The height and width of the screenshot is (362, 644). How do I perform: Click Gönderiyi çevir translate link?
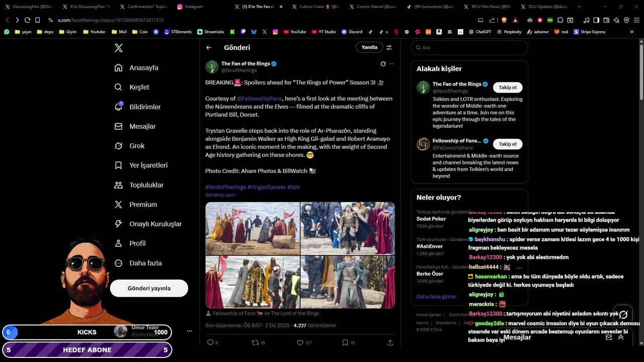click(220, 195)
